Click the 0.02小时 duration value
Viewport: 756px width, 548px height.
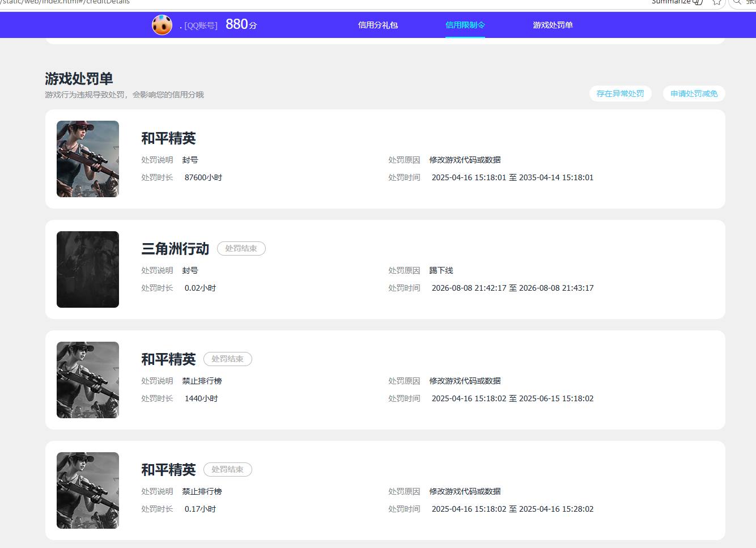[200, 288]
